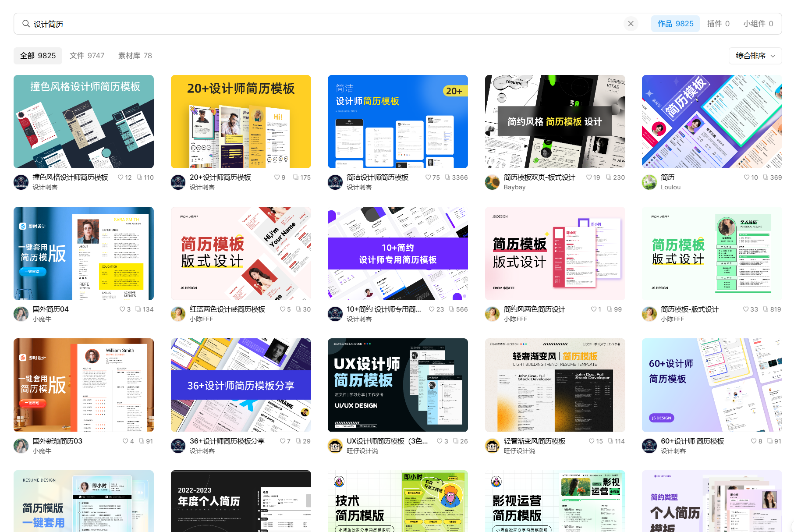
Task: Like the Loulou 简历 card
Action: pos(747,177)
